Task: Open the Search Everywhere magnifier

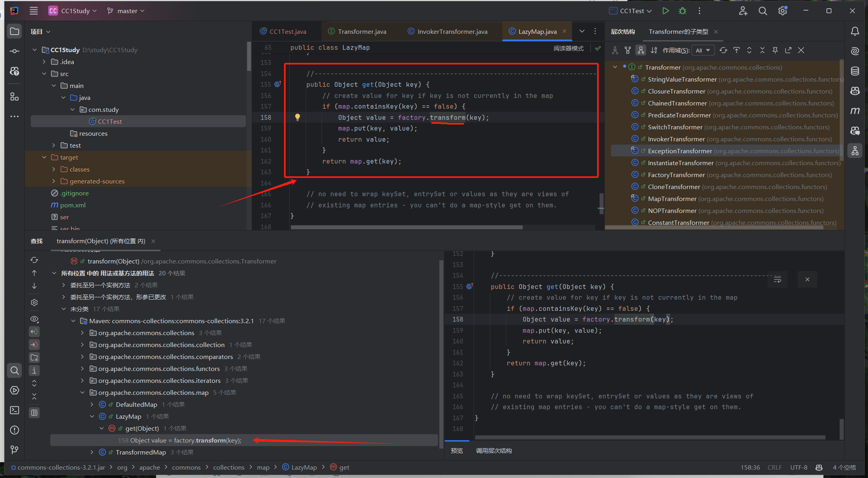Action: [762, 11]
